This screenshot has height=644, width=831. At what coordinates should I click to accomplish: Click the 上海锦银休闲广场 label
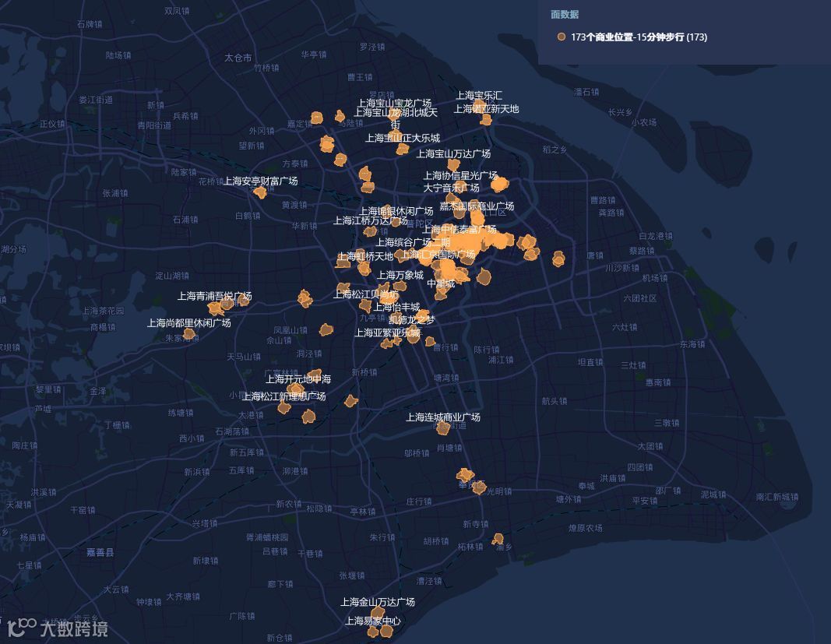click(396, 211)
